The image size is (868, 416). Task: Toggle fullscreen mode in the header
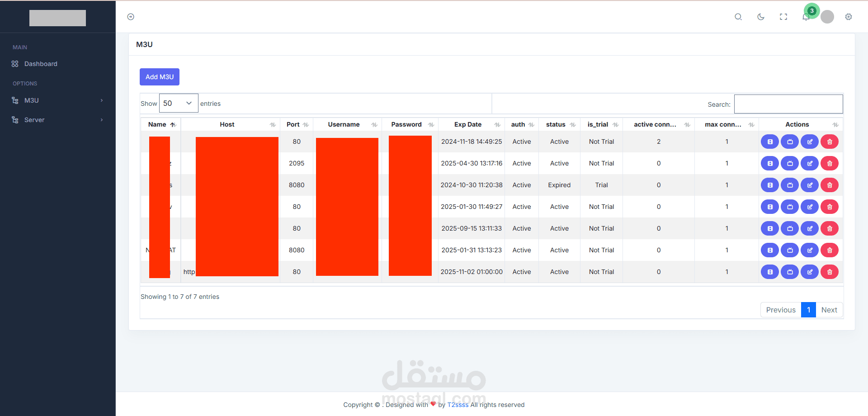pyautogui.click(x=783, y=17)
